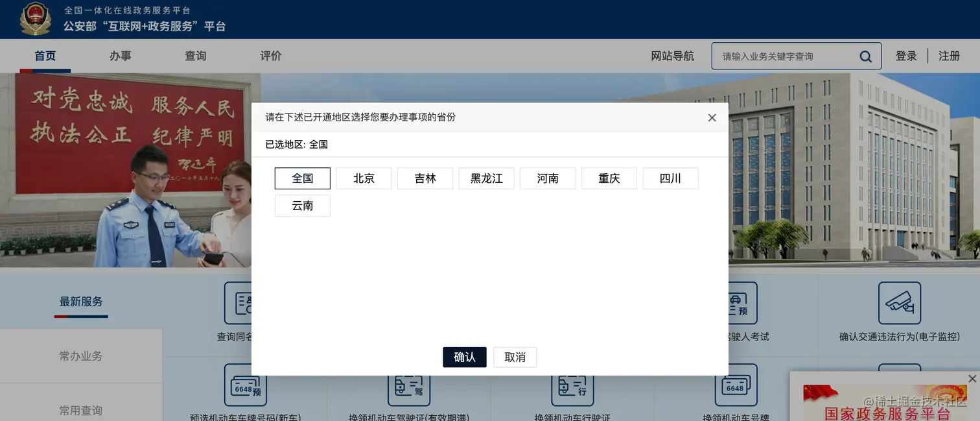
Task: Close the 国家政务服务平台 floating banner
Action: (x=972, y=378)
